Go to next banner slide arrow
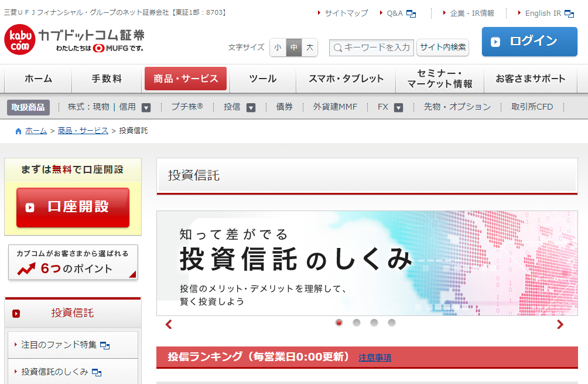The height and width of the screenshot is (384, 588). click(x=560, y=324)
